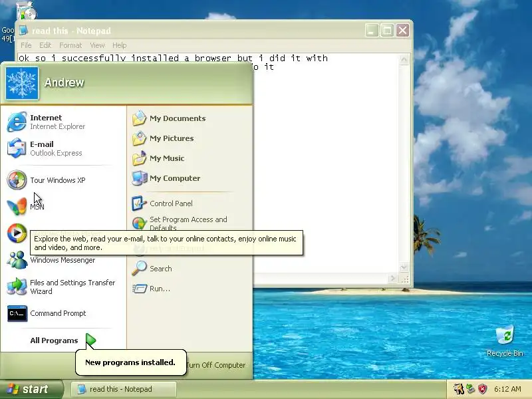The height and width of the screenshot is (399, 532).
Task: Open Internet Explorer from the Start menu
Action: 63,122
